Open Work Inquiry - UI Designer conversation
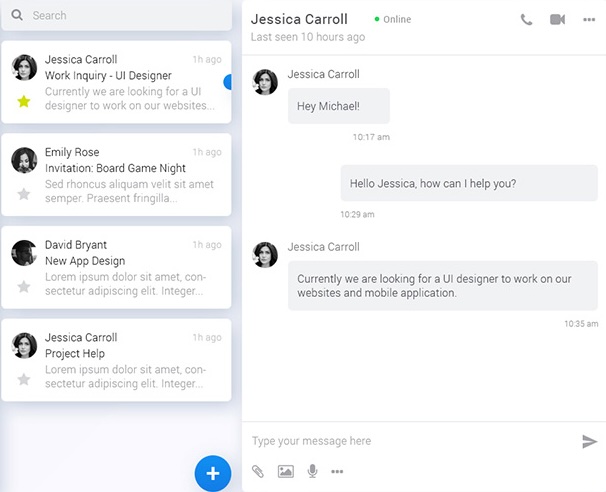The height and width of the screenshot is (492, 606). pos(116,82)
